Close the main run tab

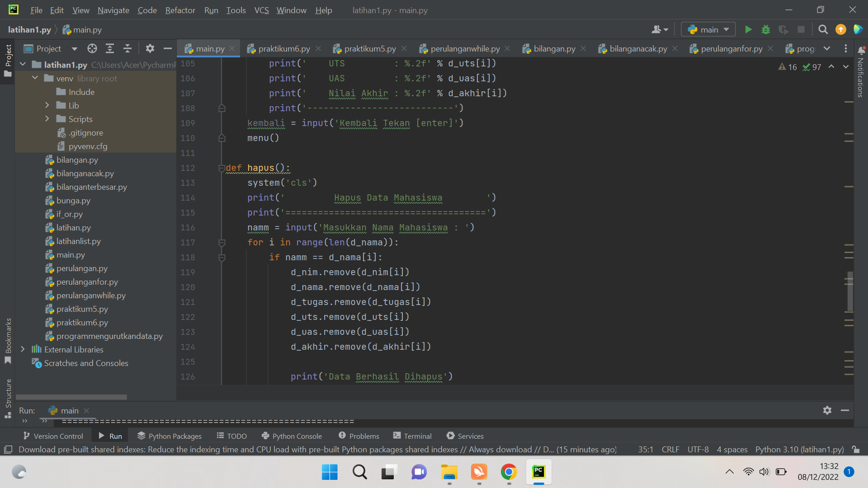coord(86,411)
